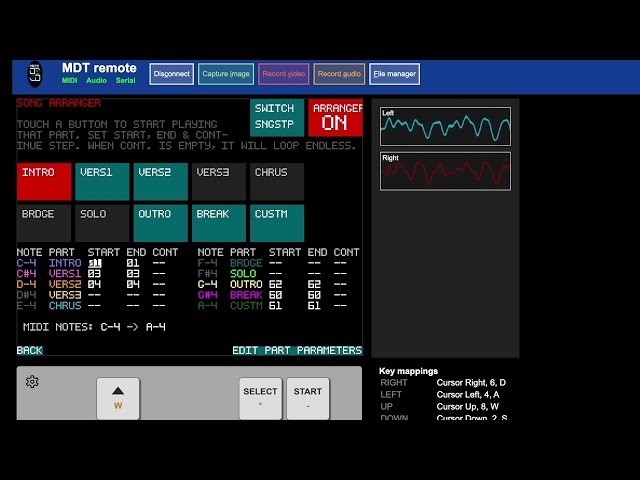Screen dimensions: 640x480
Task: Select the INTRO START value 01
Action: click(94, 263)
